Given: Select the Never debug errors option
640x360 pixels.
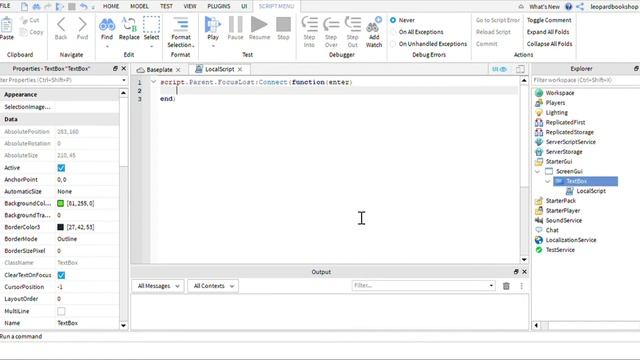Looking at the screenshot, I should coord(393,20).
